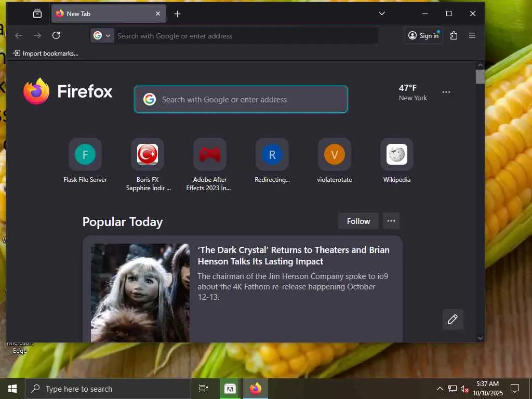Click the scrollbar up arrow
The height and width of the screenshot is (399, 532).
pyautogui.click(x=480, y=65)
